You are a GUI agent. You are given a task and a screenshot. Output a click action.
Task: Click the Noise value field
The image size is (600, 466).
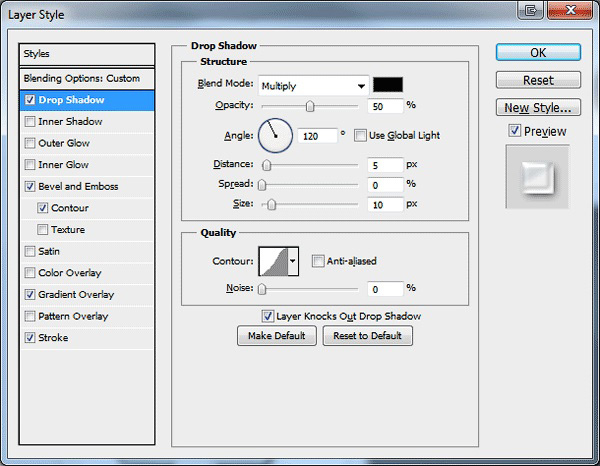click(385, 289)
